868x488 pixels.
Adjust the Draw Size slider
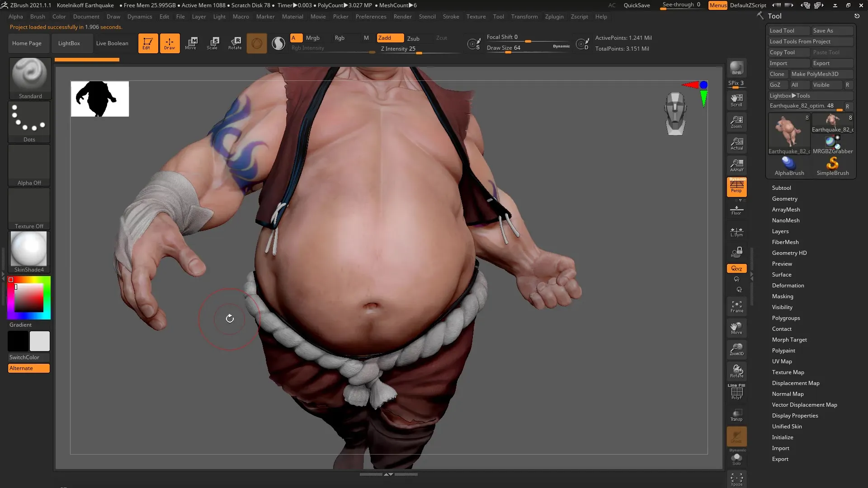528,48
